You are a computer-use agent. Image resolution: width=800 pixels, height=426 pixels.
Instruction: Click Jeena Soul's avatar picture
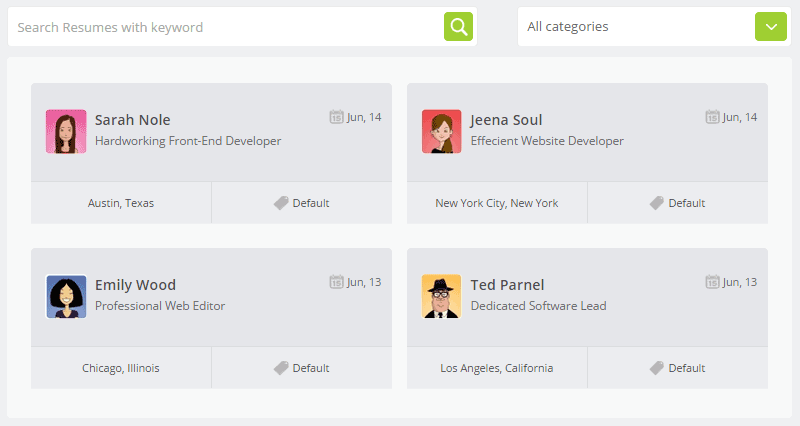[442, 131]
